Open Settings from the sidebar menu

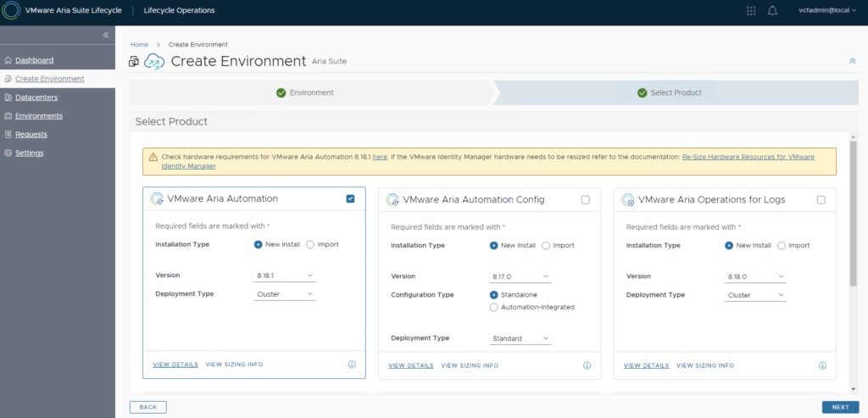pyautogui.click(x=29, y=153)
